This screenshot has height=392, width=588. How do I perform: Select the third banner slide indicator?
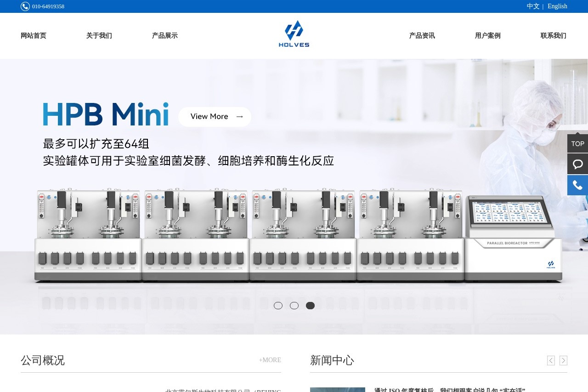pos(310,306)
